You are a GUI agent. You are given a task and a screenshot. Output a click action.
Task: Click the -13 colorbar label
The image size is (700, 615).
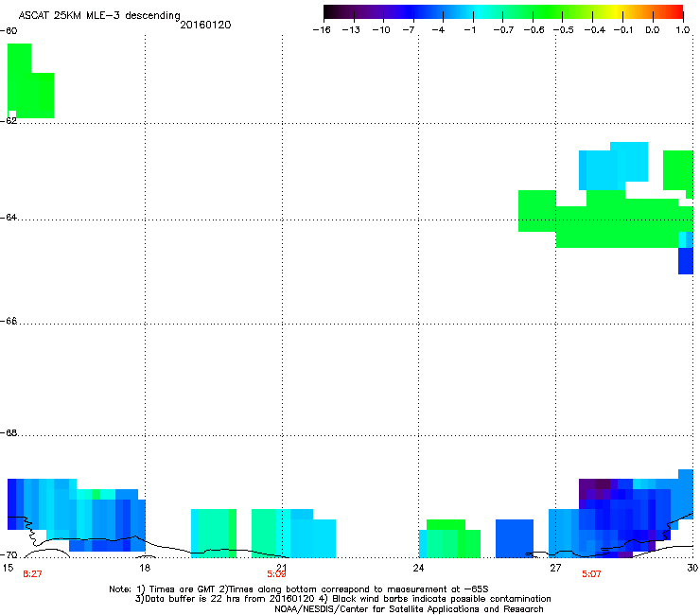351,30
